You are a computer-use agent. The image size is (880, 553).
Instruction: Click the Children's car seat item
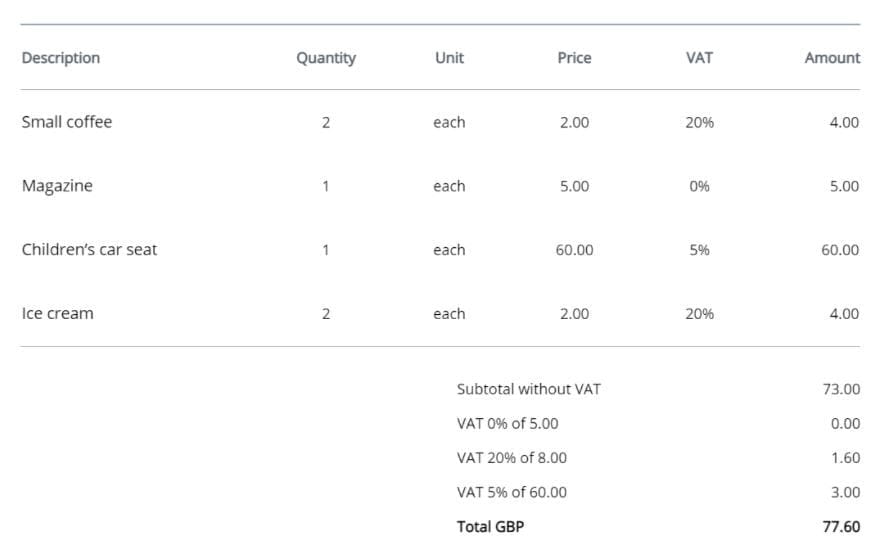(89, 250)
